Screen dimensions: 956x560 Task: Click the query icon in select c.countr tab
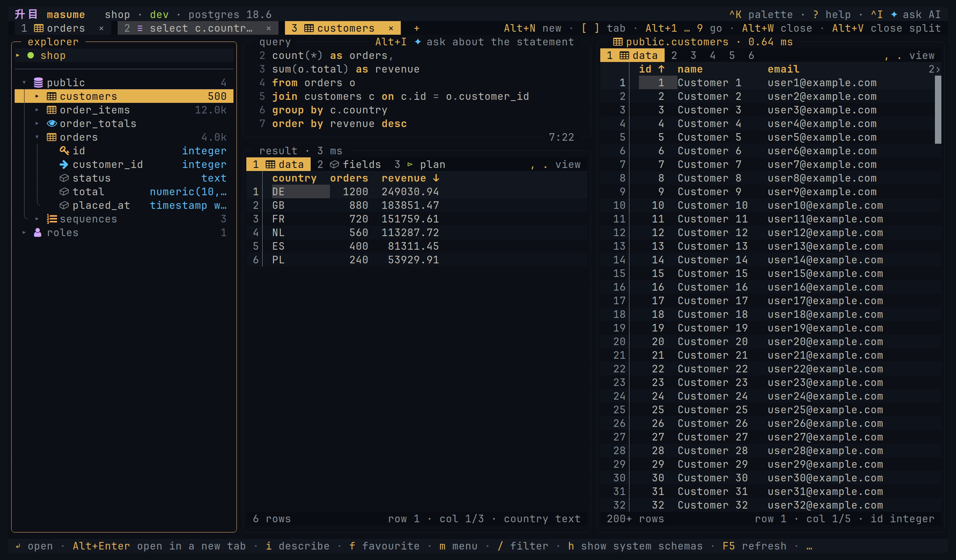(140, 28)
